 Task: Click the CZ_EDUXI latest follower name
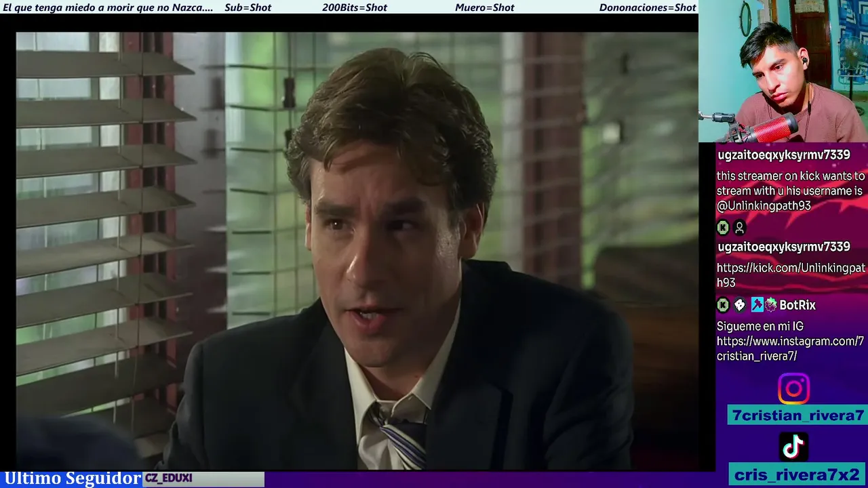(169, 479)
